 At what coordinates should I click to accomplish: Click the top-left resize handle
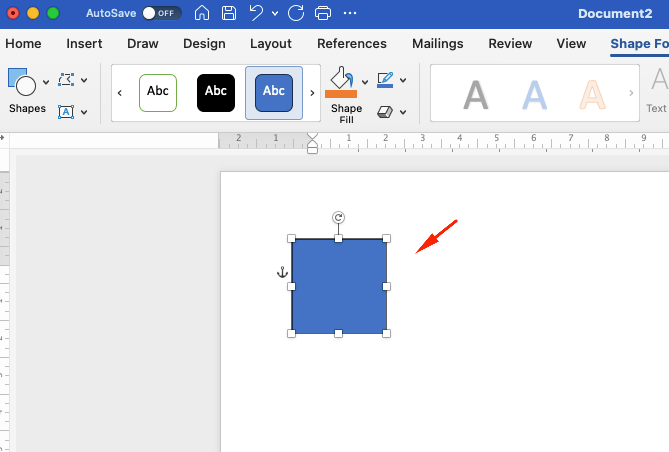coord(291,238)
